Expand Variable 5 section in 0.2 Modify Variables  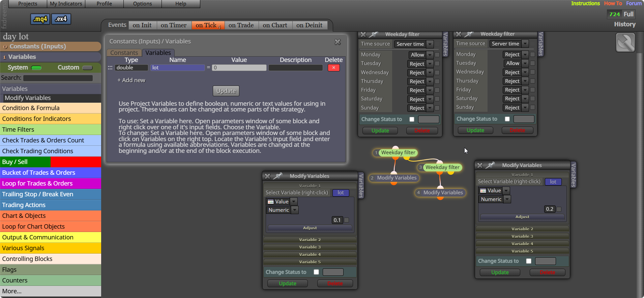click(522, 251)
